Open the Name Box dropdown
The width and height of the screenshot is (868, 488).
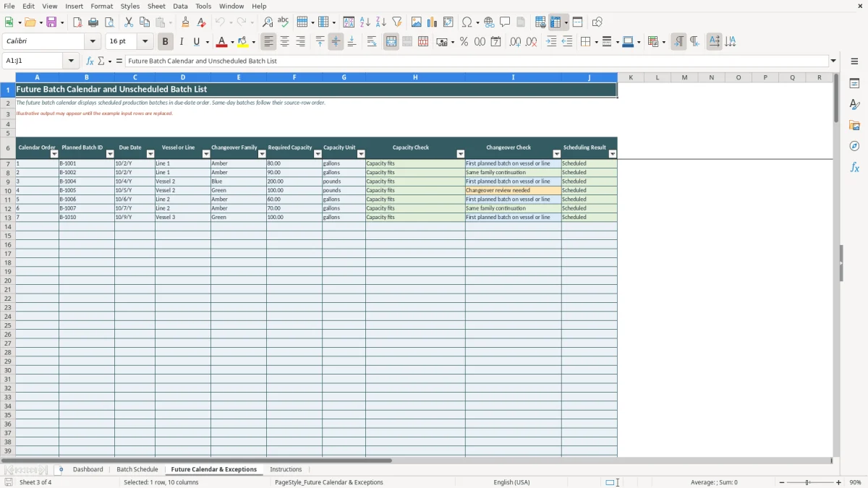(x=71, y=61)
